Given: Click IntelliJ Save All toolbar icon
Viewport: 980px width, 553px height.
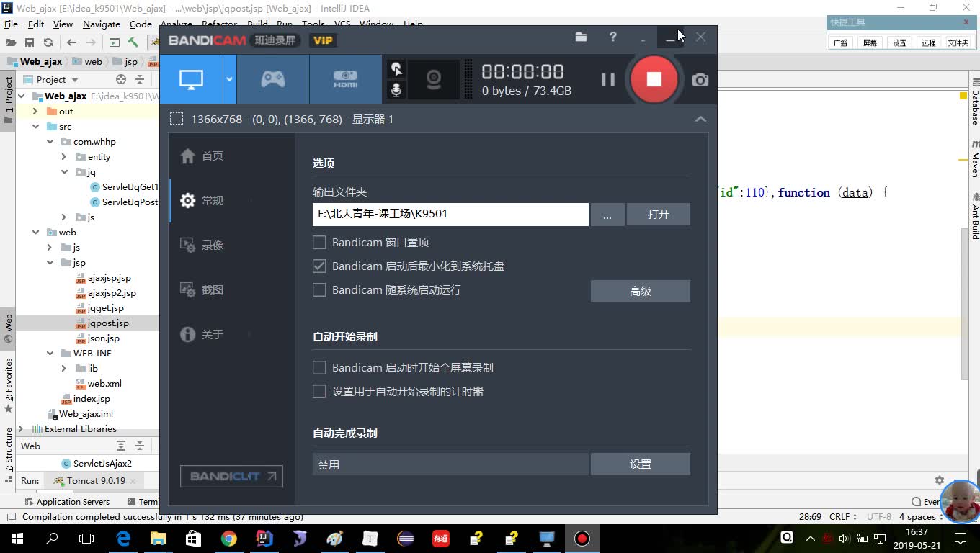Looking at the screenshot, I should click(x=30, y=42).
